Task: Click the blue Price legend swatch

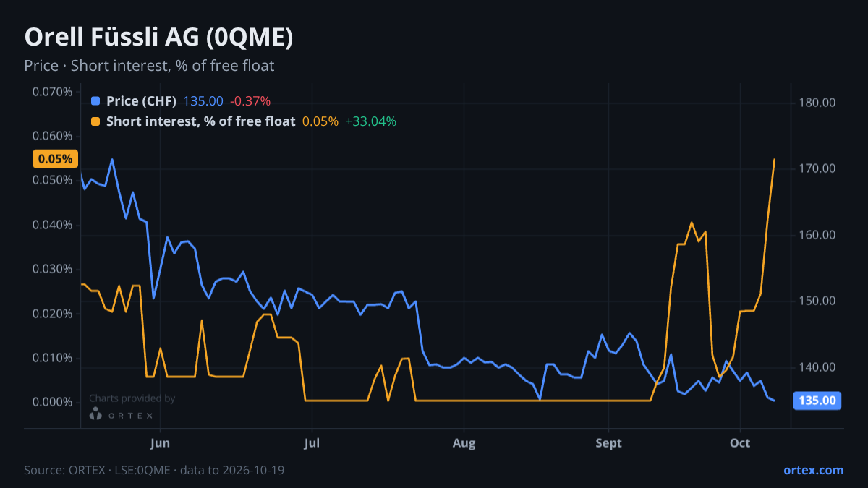Action: pyautogui.click(x=95, y=101)
